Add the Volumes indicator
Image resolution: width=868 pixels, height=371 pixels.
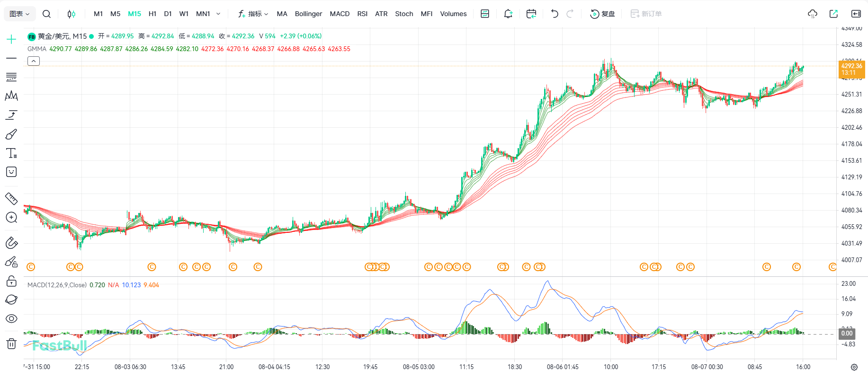click(453, 14)
